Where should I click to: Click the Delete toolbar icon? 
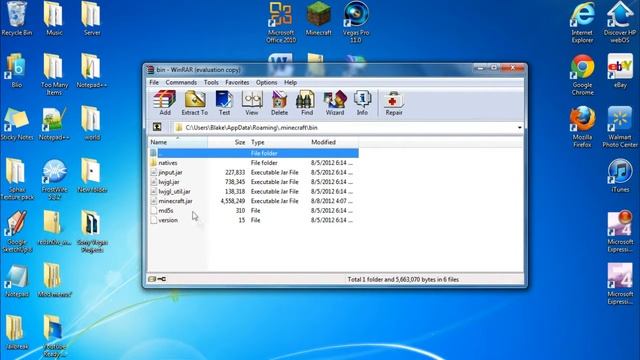[x=280, y=103]
